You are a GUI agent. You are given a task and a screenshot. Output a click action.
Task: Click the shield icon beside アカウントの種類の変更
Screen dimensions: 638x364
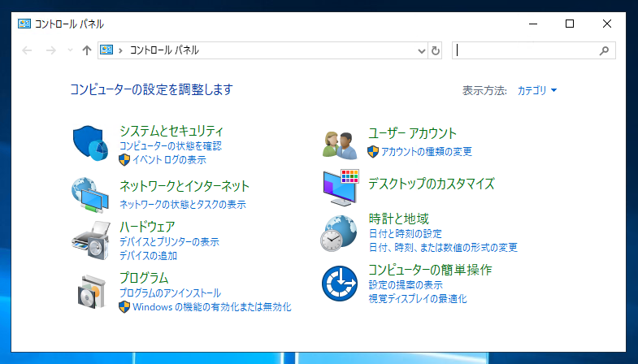(373, 152)
